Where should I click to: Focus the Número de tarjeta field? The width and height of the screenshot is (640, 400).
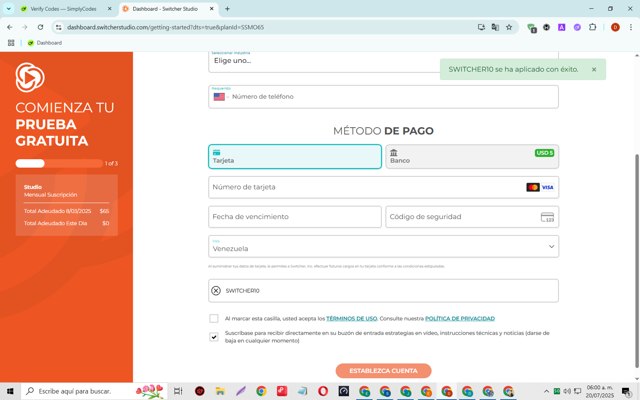(383, 187)
